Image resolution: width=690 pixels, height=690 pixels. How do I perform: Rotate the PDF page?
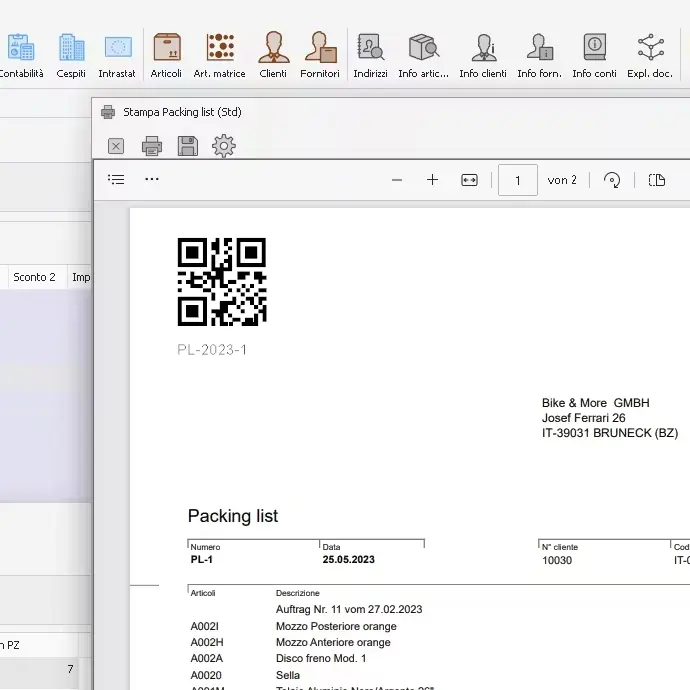point(612,180)
